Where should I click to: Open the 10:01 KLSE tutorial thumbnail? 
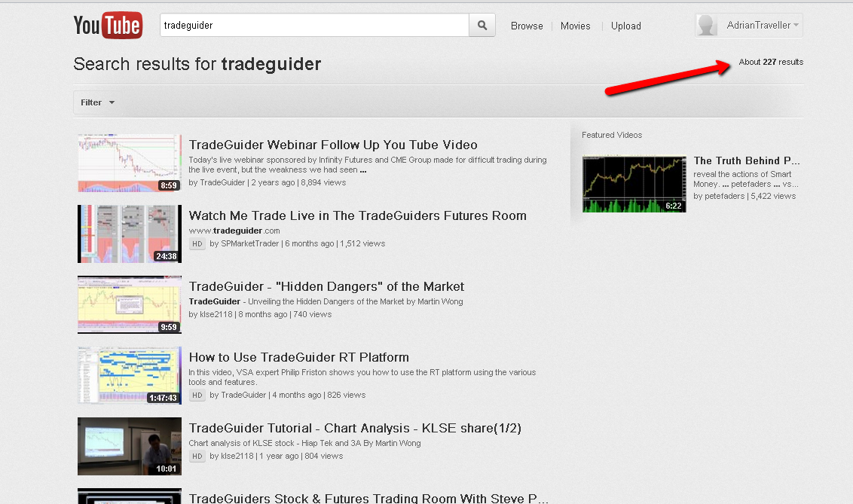pyautogui.click(x=130, y=447)
